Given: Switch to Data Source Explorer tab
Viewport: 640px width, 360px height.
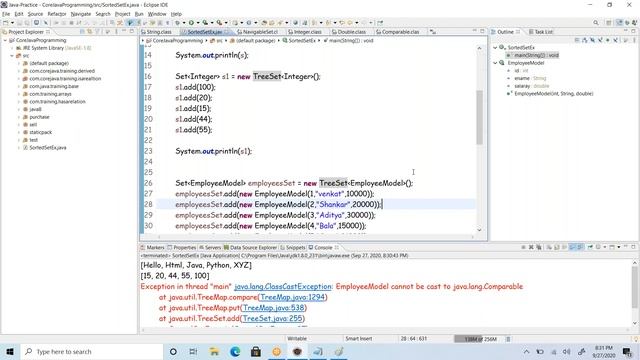Looking at the screenshot, I should pyautogui.click(x=250, y=248).
